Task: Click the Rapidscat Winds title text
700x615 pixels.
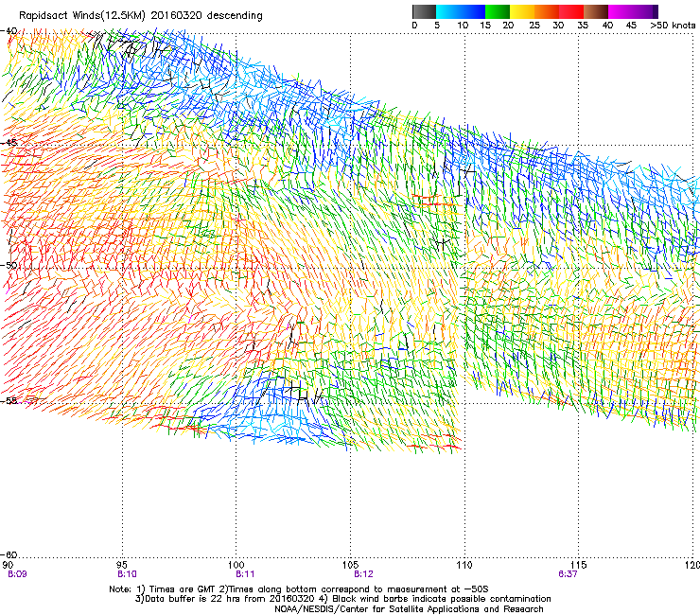Action: tap(141, 16)
